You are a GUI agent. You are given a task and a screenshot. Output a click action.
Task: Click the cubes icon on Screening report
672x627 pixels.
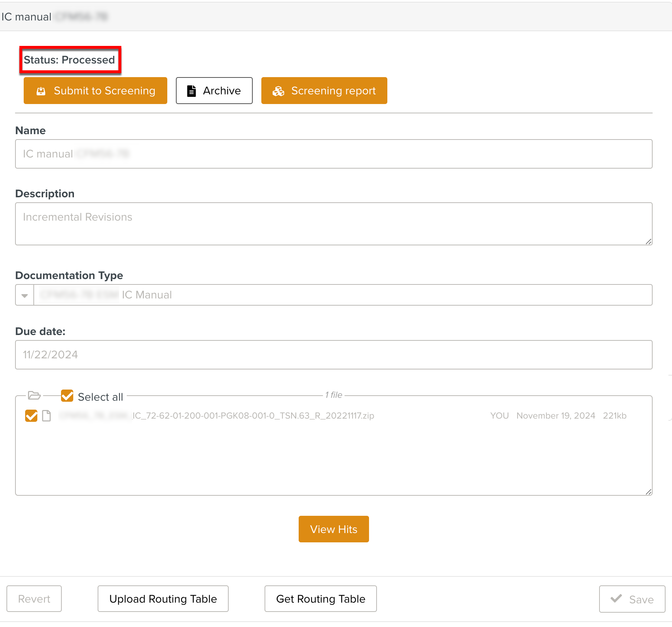click(x=278, y=91)
